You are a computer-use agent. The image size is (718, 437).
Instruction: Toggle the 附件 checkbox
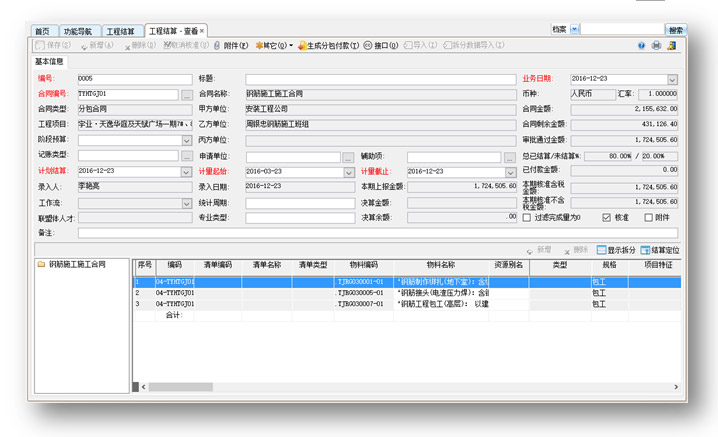pos(648,218)
